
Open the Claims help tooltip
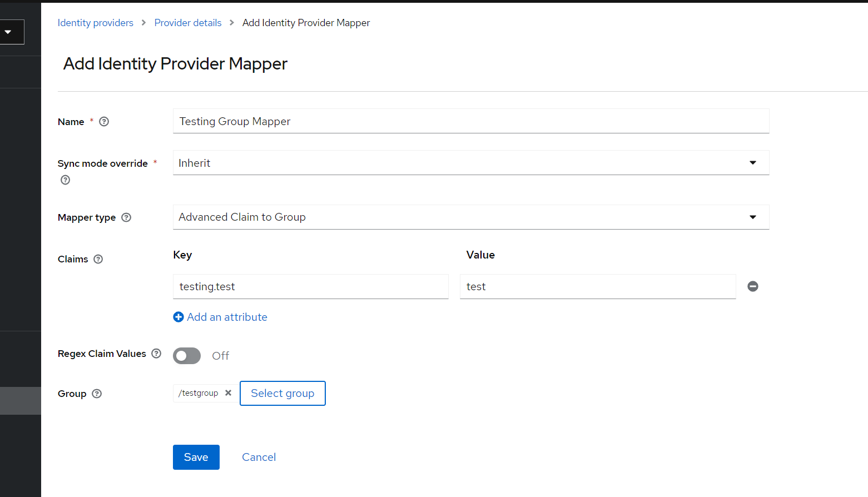(98, 259)
